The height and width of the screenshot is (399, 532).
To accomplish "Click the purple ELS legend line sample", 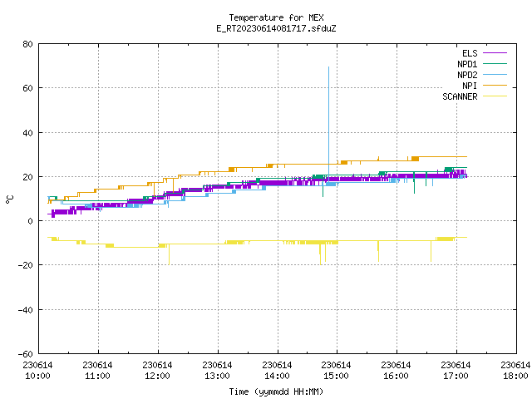I will pos(495,53).
